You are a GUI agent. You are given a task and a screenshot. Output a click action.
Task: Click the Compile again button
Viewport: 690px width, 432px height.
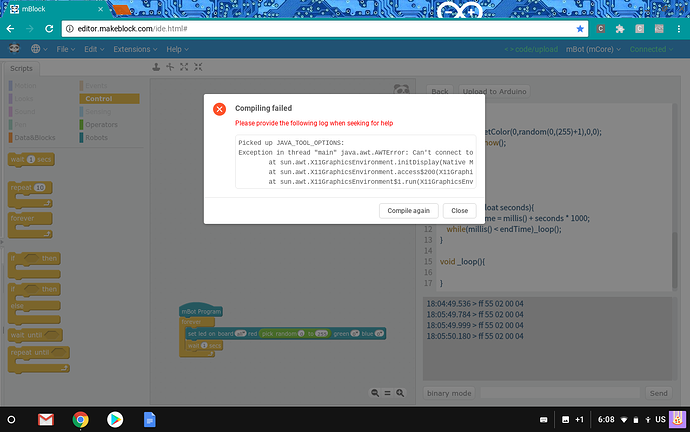(x=408, y=211)
